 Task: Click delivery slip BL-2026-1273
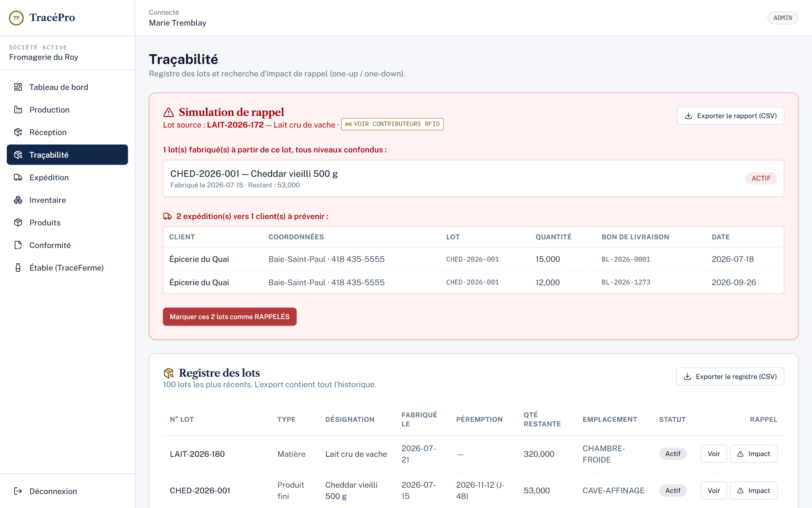coord(626,282)
